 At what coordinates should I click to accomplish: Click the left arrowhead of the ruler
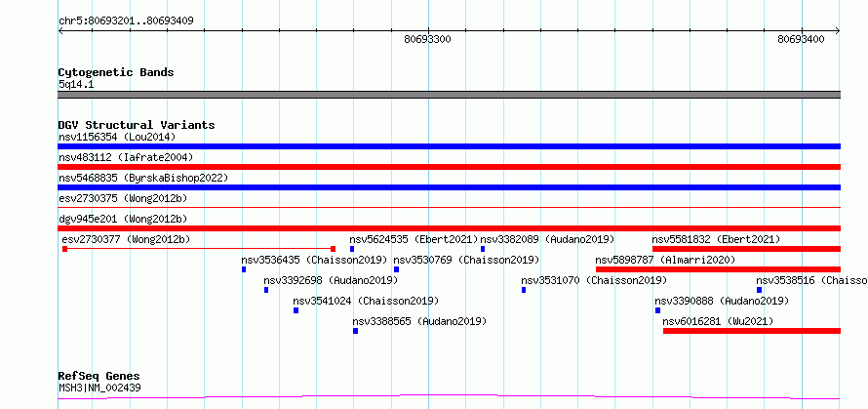61,31
